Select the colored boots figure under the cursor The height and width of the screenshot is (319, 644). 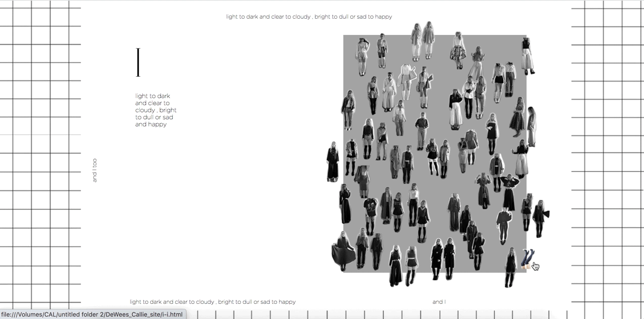(527, 258)
